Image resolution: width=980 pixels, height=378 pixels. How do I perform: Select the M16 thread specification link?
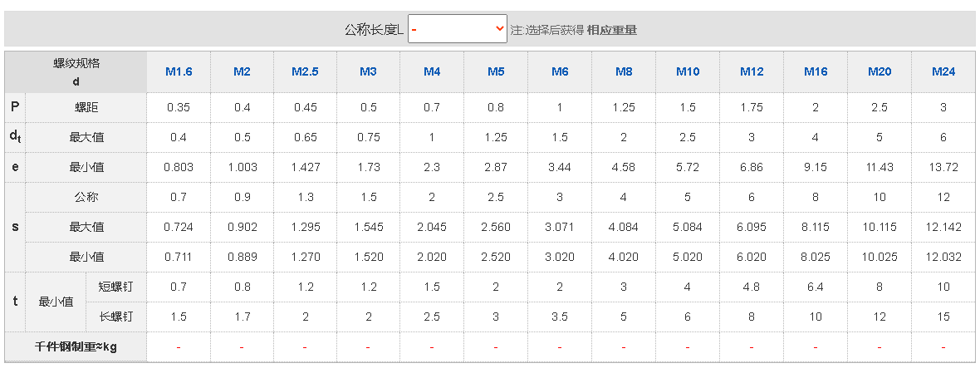[x=816, y=72]
